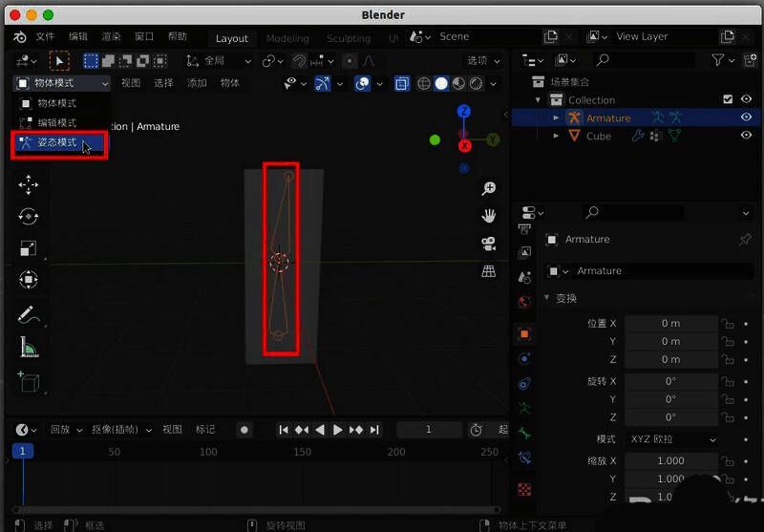Image resolution: width=764 pixels, height=532 pixels.
Task: Collapse the 变换 transform panel
Action: [x=546, y=298]
